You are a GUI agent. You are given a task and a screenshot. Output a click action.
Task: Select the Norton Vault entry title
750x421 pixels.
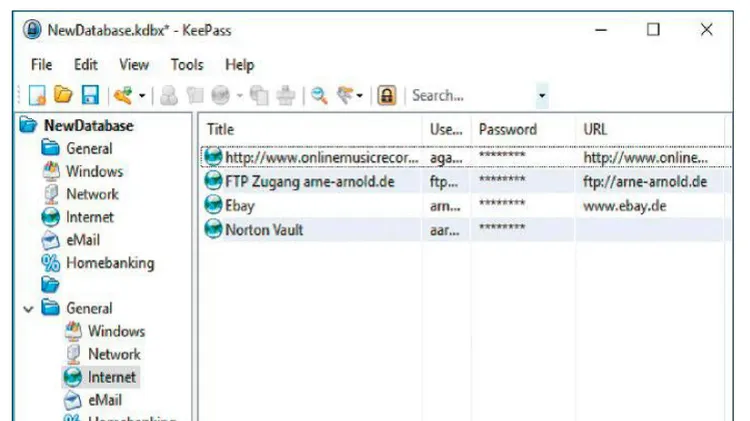pos(264,230)
